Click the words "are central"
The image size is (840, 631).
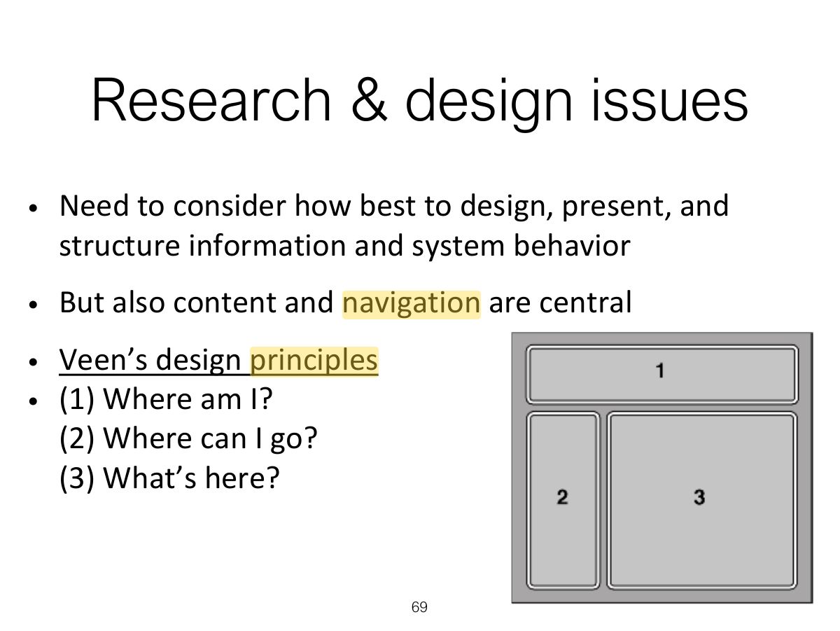pos(560,303)
